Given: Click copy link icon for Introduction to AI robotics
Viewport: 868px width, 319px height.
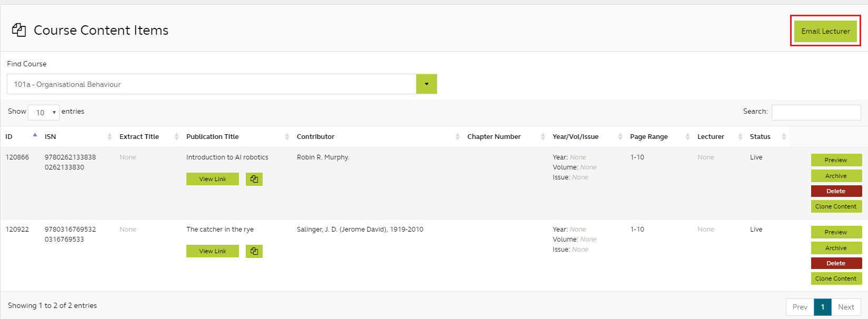Looking at the screenshot, I should pyautogui.click(x=254, y=179).
